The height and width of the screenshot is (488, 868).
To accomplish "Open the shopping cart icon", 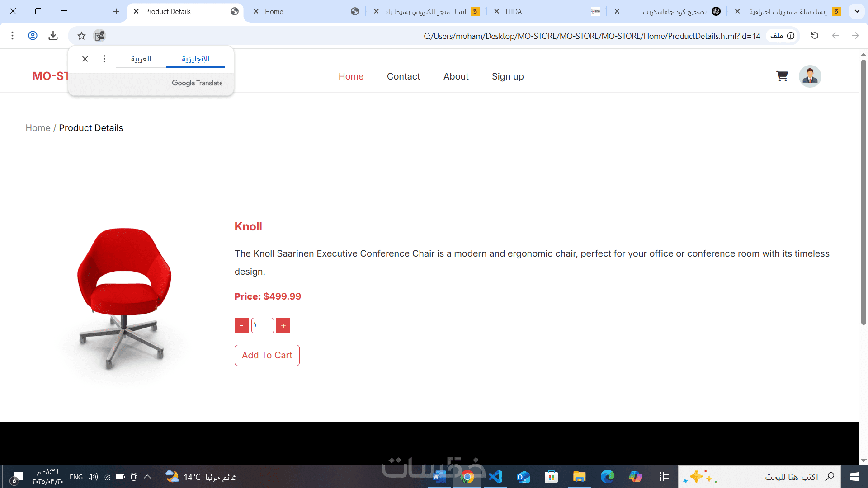I will tap(782, 76).
